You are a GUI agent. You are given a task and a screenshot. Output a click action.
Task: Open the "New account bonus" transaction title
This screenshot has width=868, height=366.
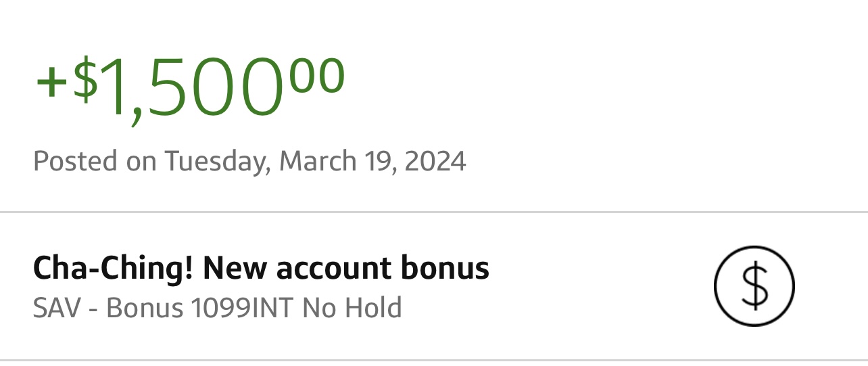click(x=345, y=269)
